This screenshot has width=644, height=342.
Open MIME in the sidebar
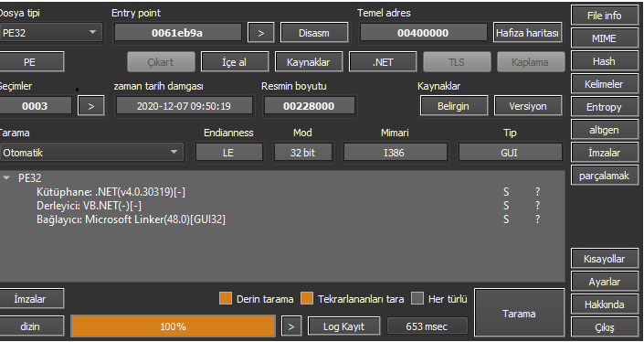[604, 38]
